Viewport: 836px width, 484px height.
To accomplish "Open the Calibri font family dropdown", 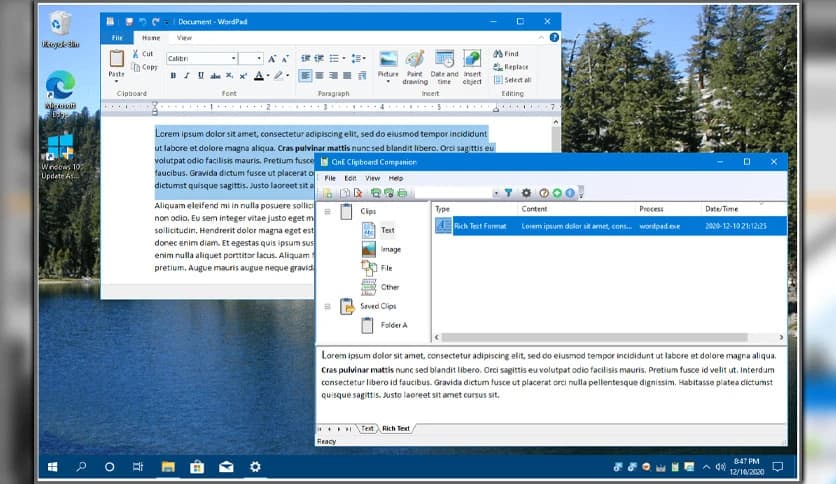I will click(234, 59).
